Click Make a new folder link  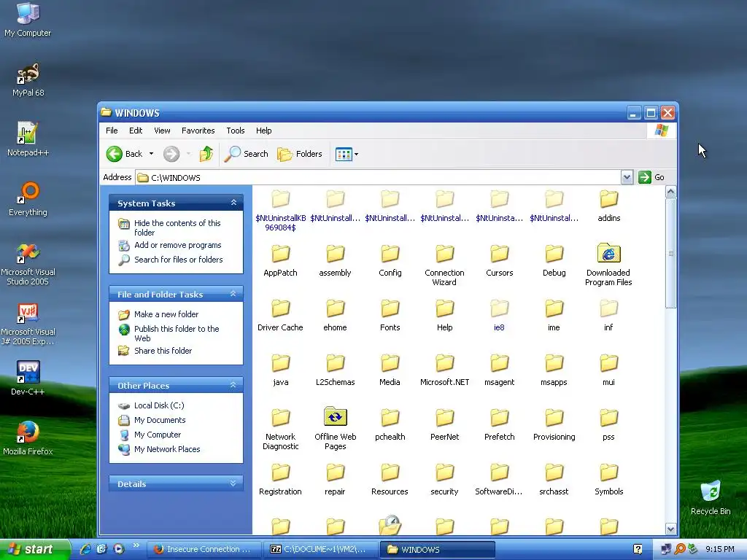tap(166, 314)
